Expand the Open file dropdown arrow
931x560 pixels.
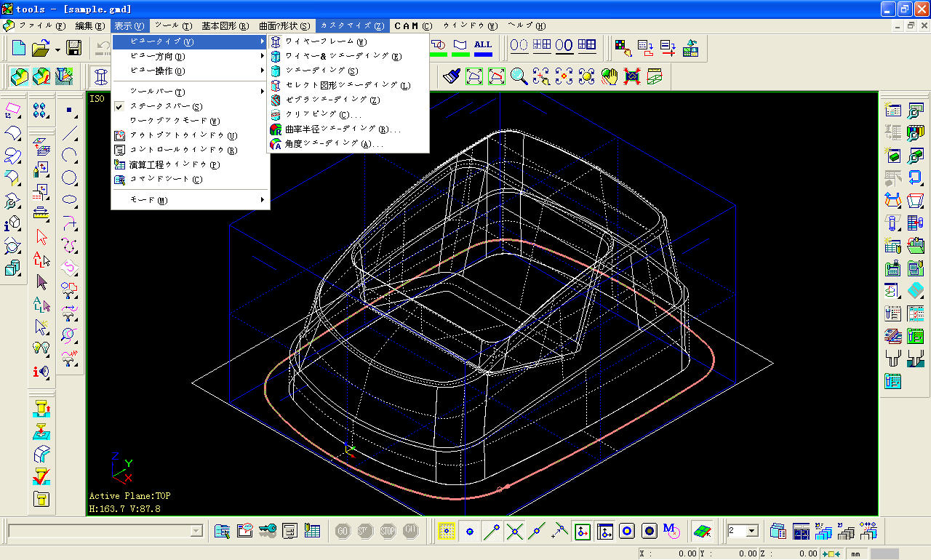(57, 49)
